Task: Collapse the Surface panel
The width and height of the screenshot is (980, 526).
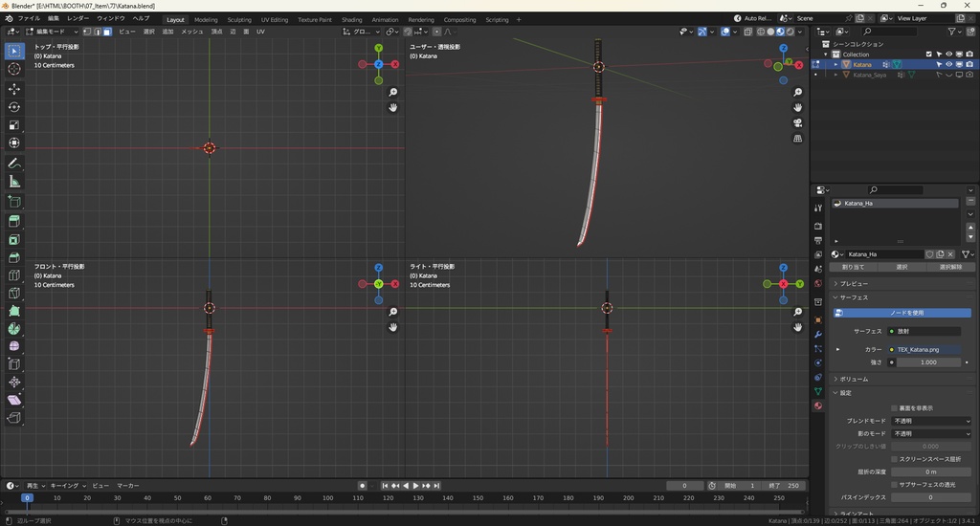Action: 902,297
